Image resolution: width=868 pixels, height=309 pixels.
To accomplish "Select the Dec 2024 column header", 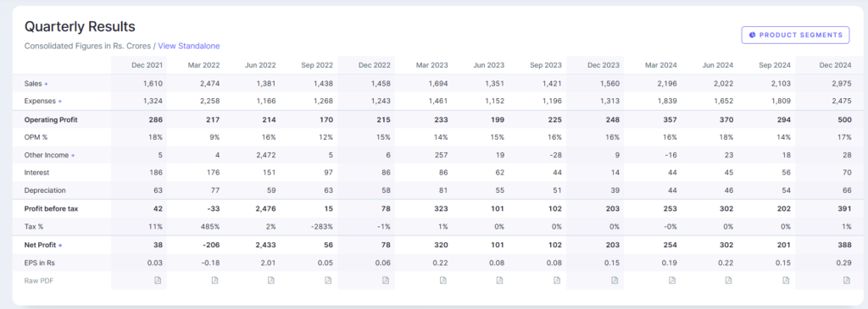I will pos(835,65).
